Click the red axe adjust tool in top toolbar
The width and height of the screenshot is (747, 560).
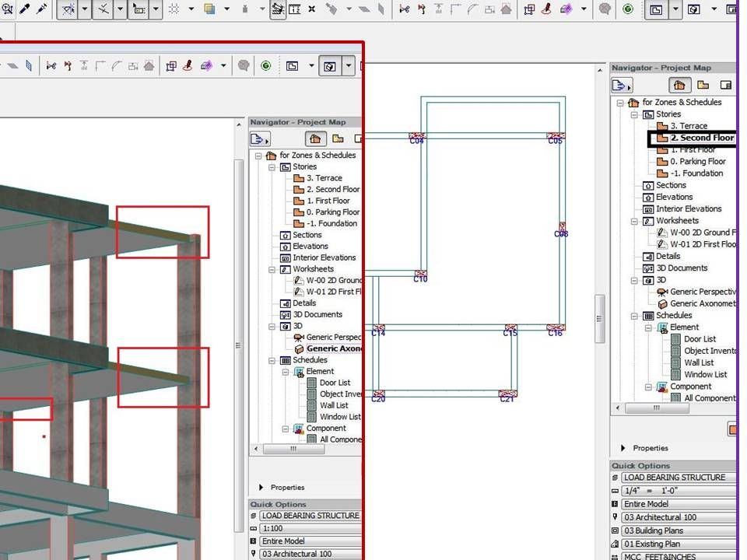[422, 9]
